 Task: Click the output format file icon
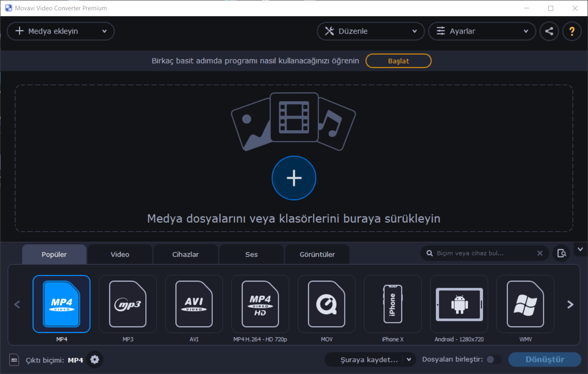pos(14,360)
